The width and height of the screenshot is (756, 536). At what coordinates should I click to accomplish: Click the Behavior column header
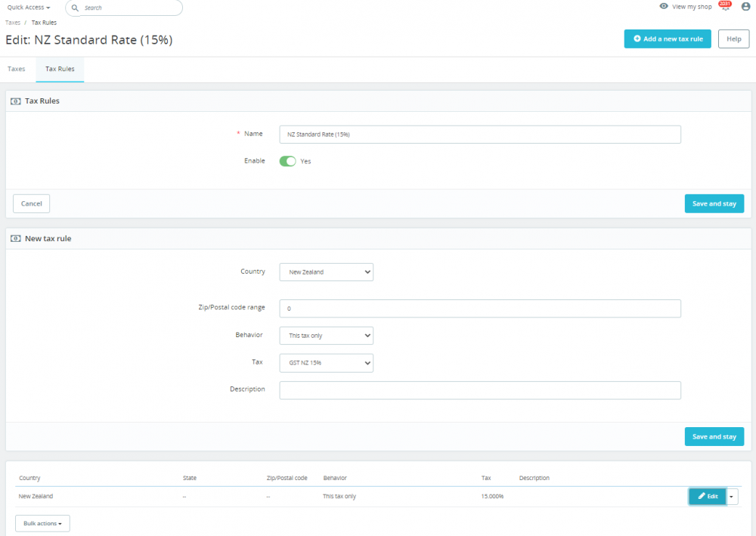335,478
